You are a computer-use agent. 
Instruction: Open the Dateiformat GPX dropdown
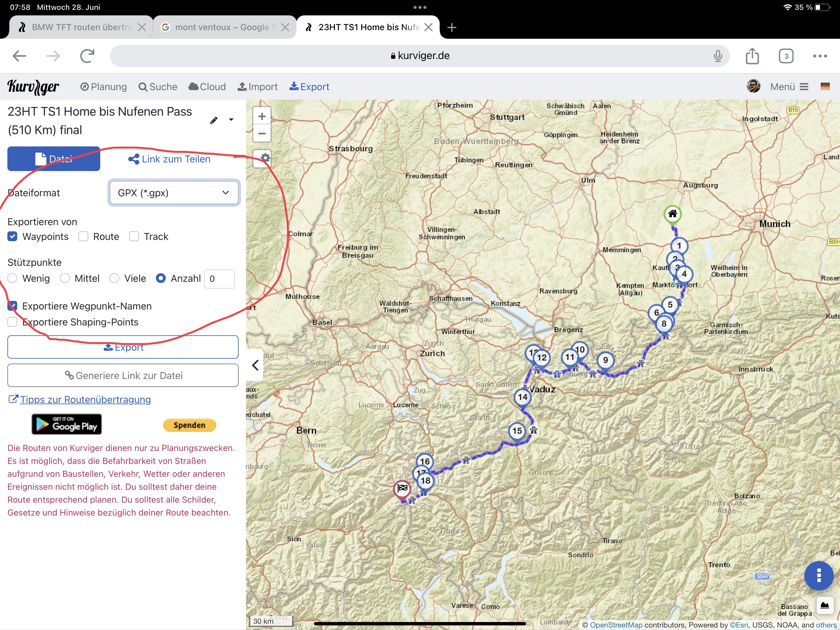pos(174,193)
